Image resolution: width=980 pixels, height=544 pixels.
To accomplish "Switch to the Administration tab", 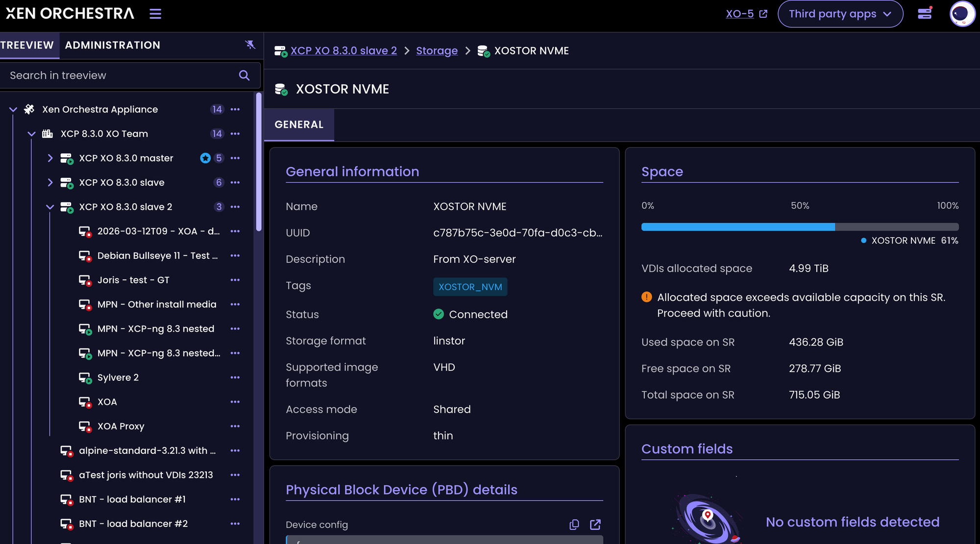I will tap(113, 46).
